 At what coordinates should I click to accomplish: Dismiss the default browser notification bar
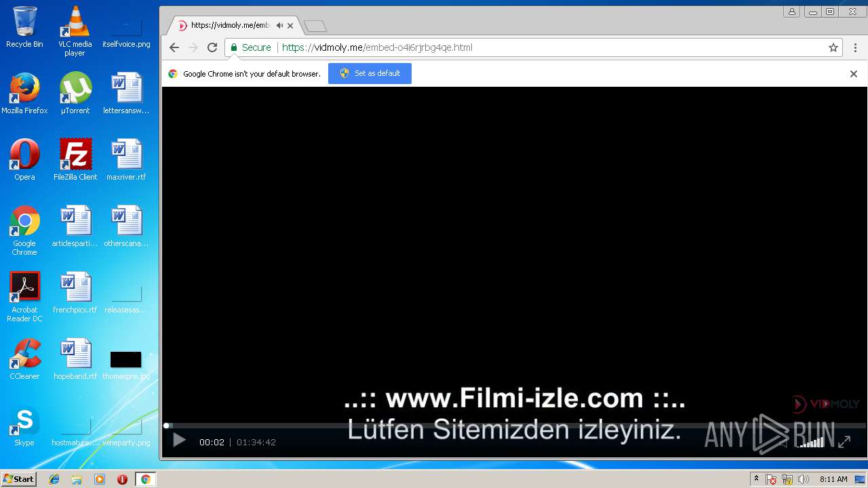click(x=854, y=74)
